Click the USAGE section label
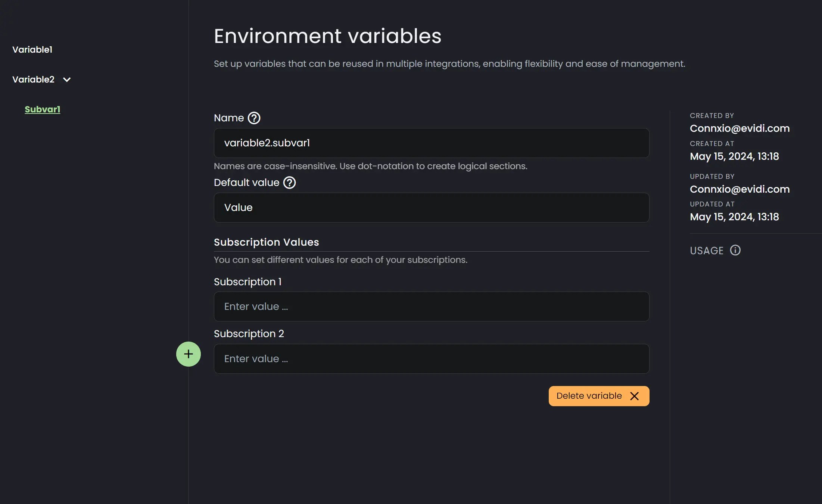The height and width of the screenshot is (504, 822). click(x=707, y=251)
